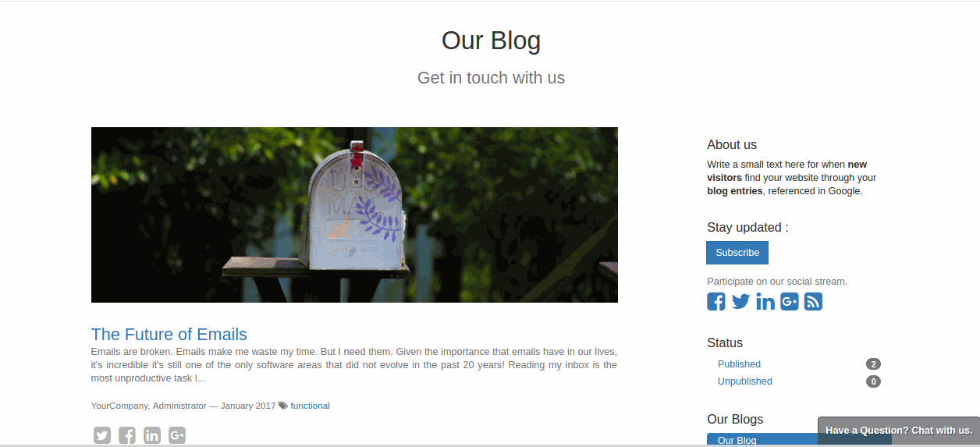Select Unpublished status filter
980x447 pixels.
pyautogui.click(x=745, y=381)
